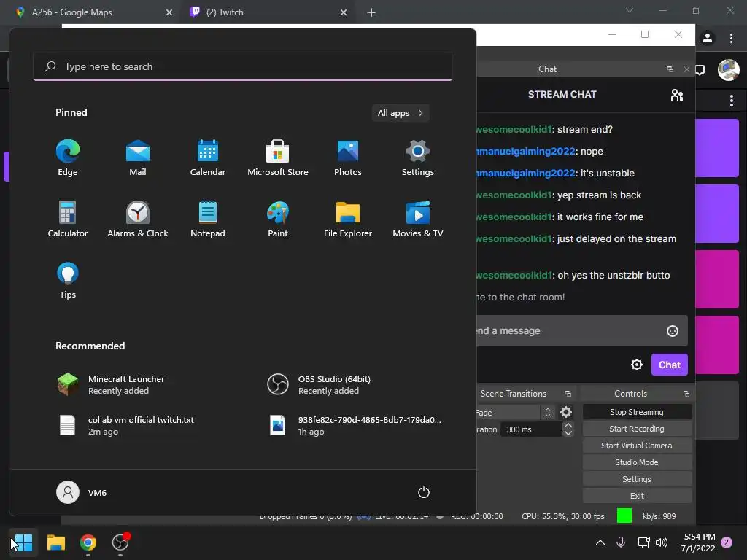Open the Photos app
This screenshot has height=560, width=747.
[x=348, y=158]
